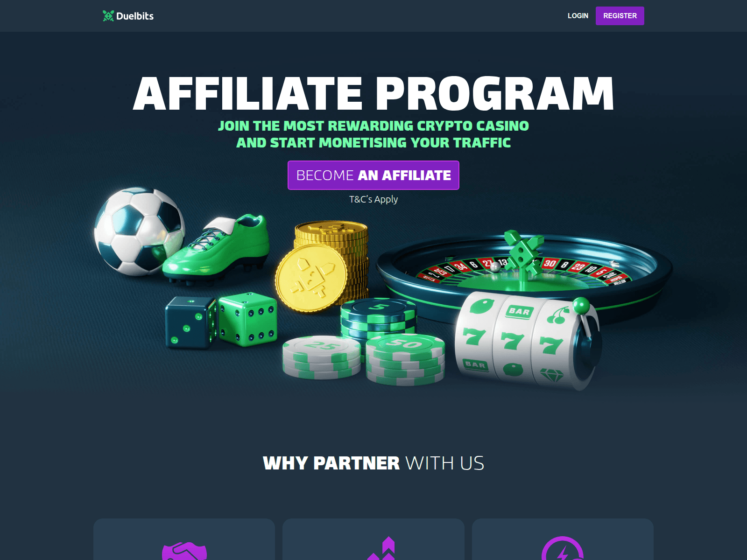The height and width of the screenshot is (560, 747).
Task: Click the chip stack labeled 50
Action: tap(405, 359)
